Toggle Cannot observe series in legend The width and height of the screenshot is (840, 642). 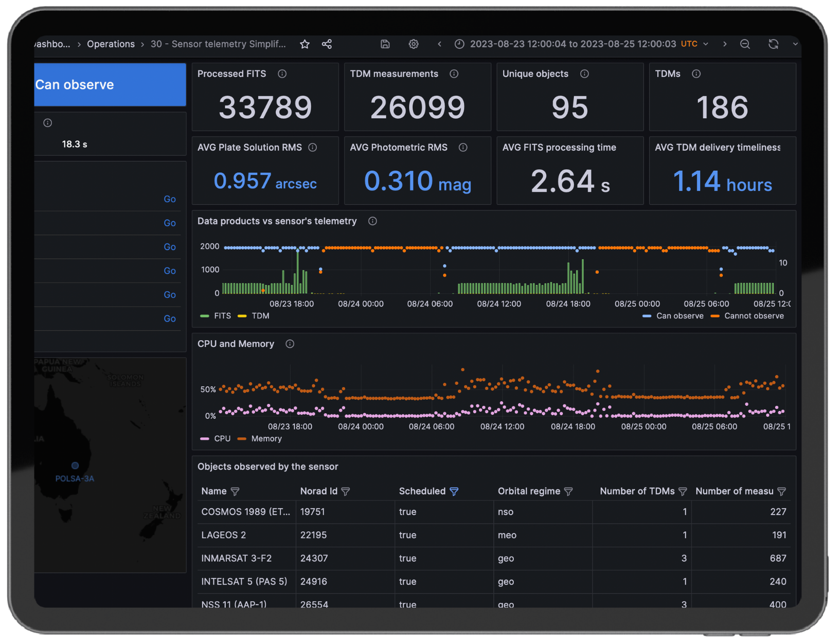tap(754, 316)
